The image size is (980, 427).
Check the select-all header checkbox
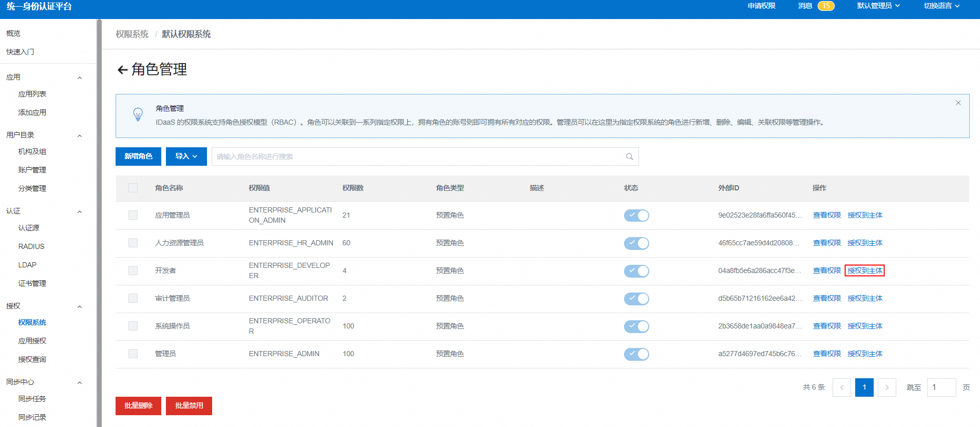click(133, 188)
